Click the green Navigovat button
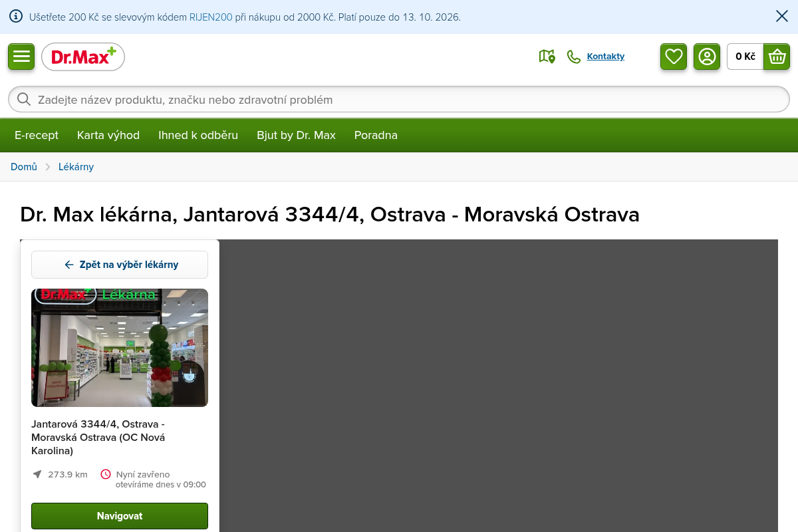Image resolution: width=798 pixels, height=532 pixels. (x=120, y=516)
